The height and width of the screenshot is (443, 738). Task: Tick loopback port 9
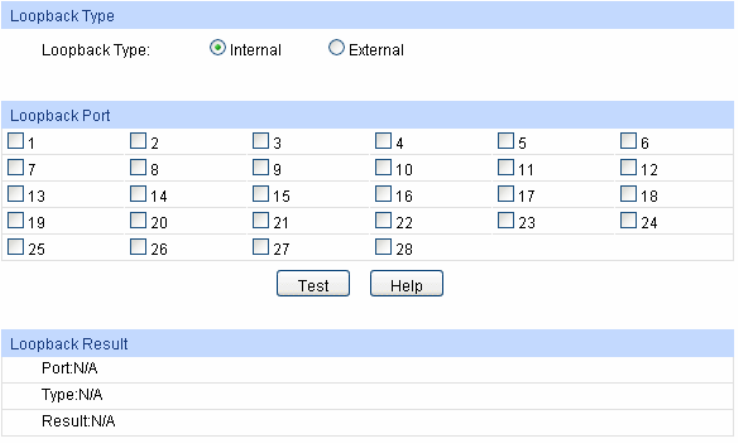[x=261, y=168]
